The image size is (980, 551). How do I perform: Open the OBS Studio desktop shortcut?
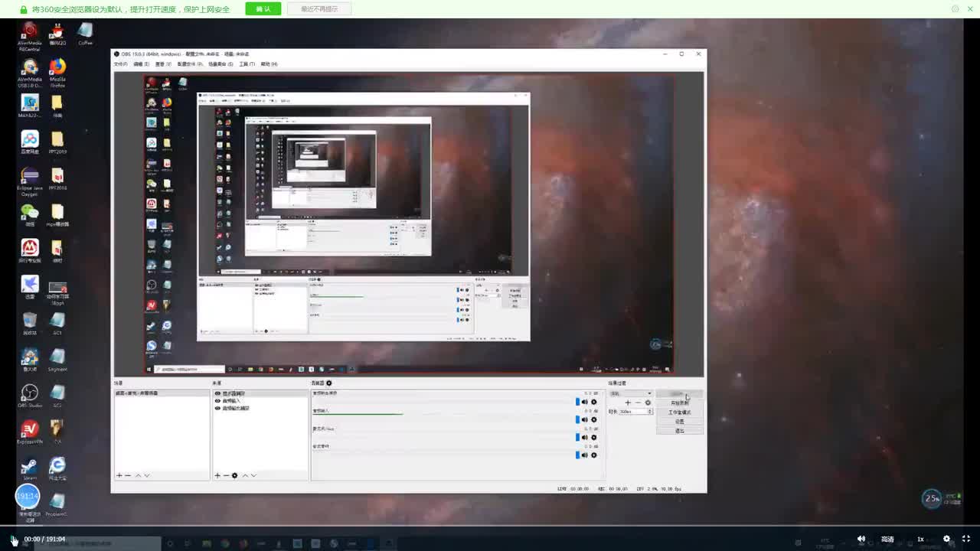tap(30, 396)
